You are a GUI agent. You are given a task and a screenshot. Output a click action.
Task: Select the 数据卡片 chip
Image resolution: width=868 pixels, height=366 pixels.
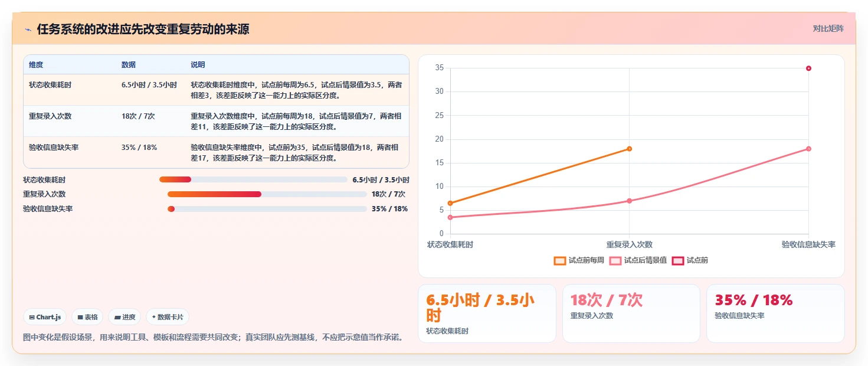(x=168, y=317)
